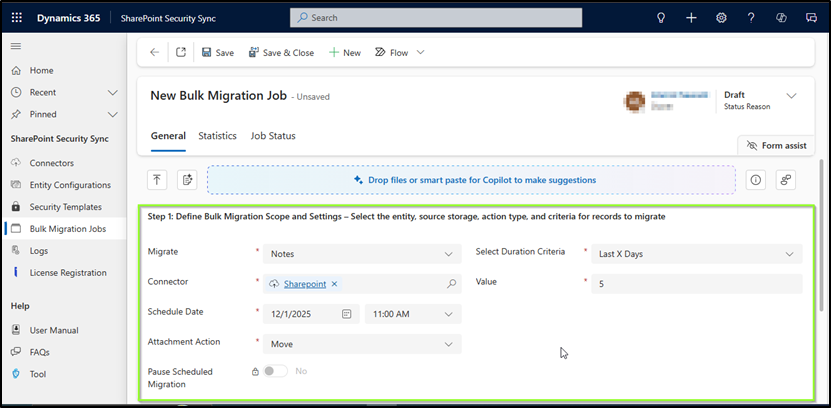
Task: Open the Settings gear icon
Action: pos(721,18)
